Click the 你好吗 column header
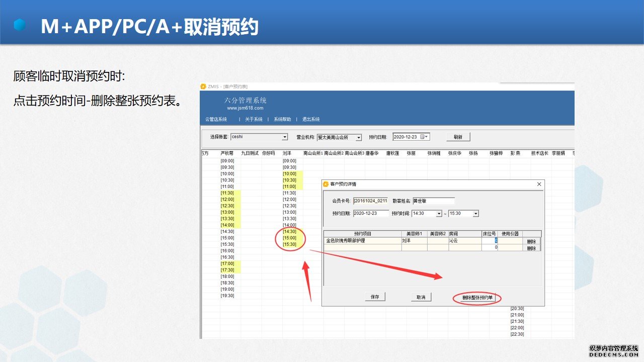 tap(269, 153)
